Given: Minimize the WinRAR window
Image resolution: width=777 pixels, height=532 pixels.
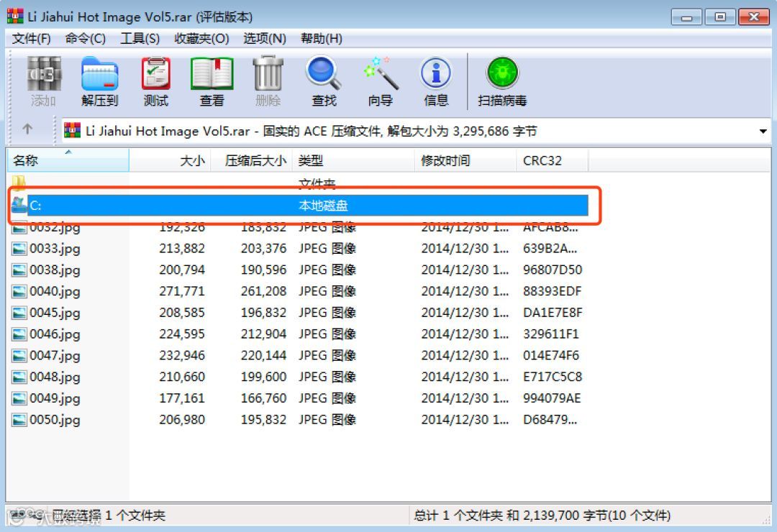Looking at the screenshot, I should click(686, 17).
